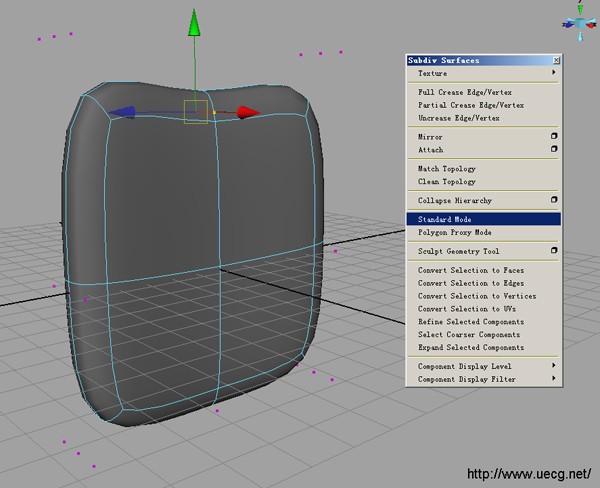600x488 pixels.
Task: Open Attach options box icon
Action: tap(554, 149)
